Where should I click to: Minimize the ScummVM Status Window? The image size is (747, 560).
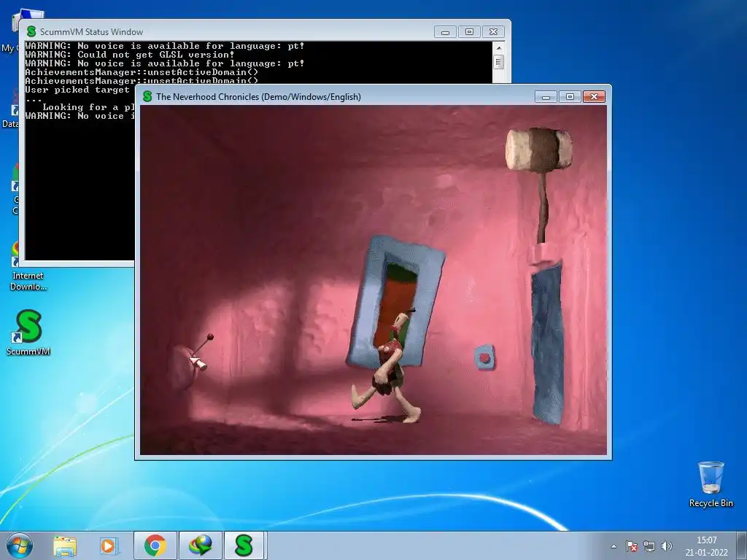click(x=446, y=32)
